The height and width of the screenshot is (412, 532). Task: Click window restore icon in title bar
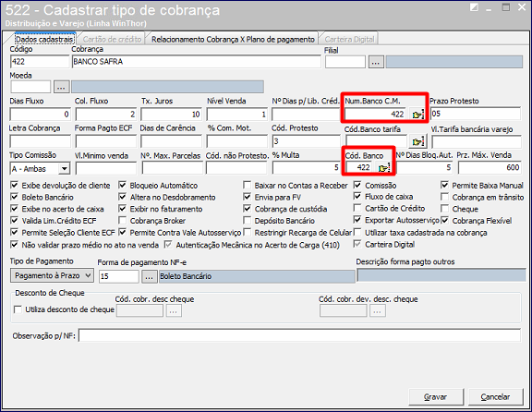[x=506, y=7]
